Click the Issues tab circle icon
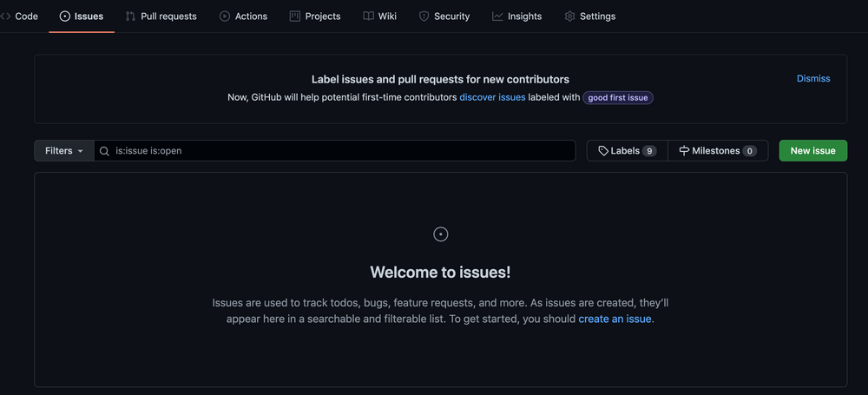The height and width of the screenshot is (395, 868). point(65,16)
